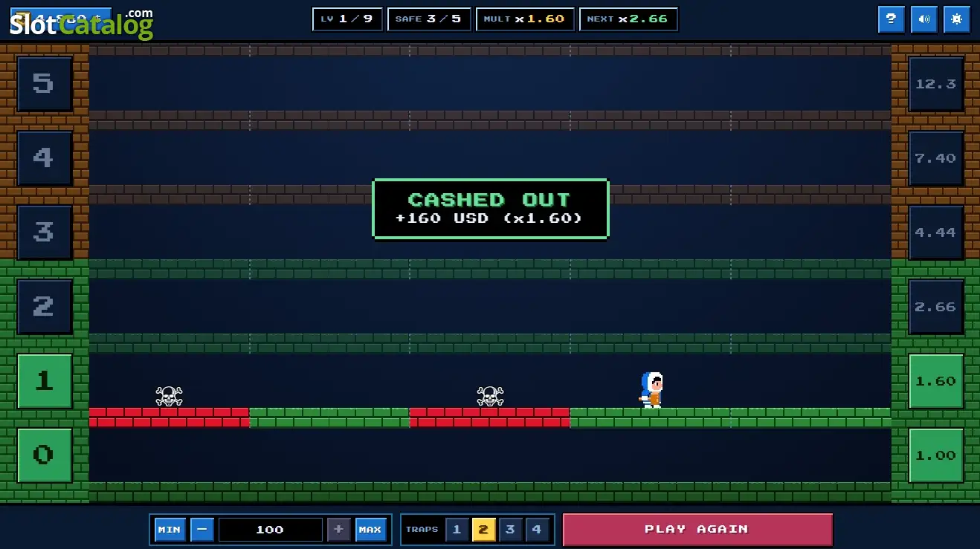This screenshot has height=549, width=980.
Task: Click the skull on the left red platform
Action: 169,396
